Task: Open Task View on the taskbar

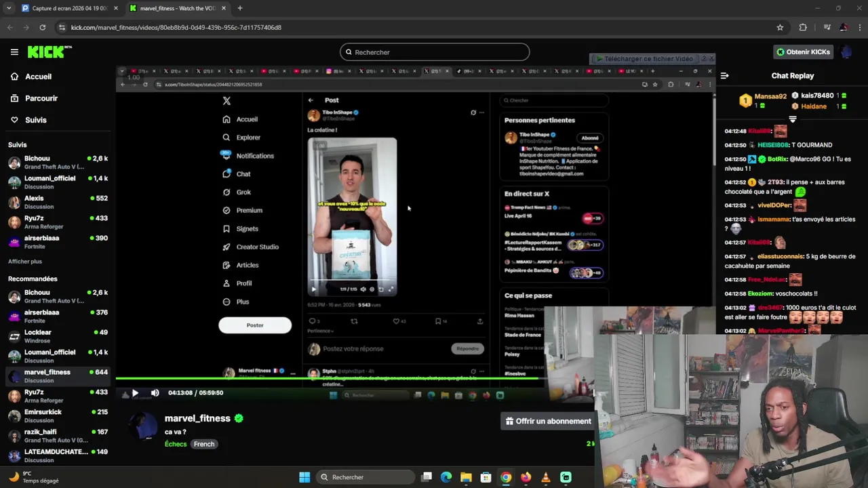Action: (427, 477)
